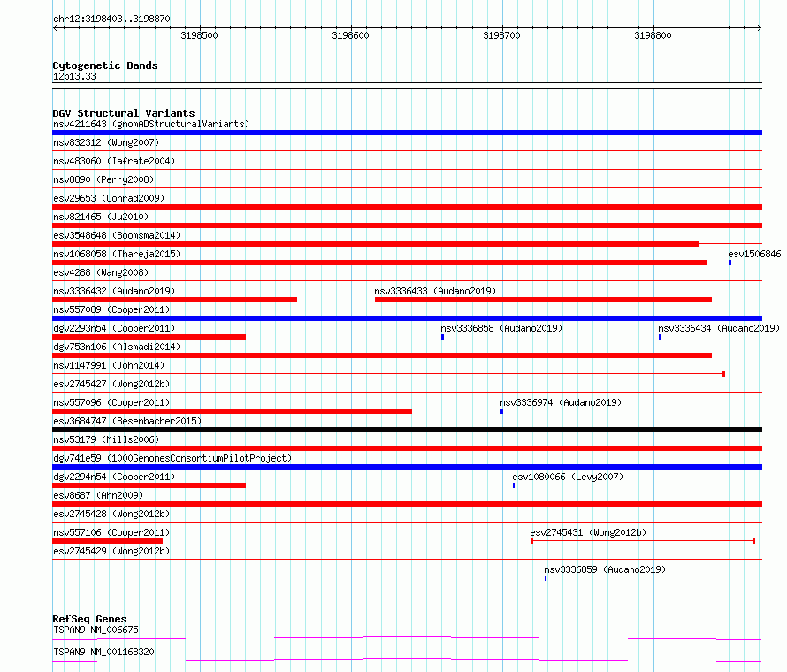
Task: Click the Cytogenetic Bands track heading
Action: (105, 65)
